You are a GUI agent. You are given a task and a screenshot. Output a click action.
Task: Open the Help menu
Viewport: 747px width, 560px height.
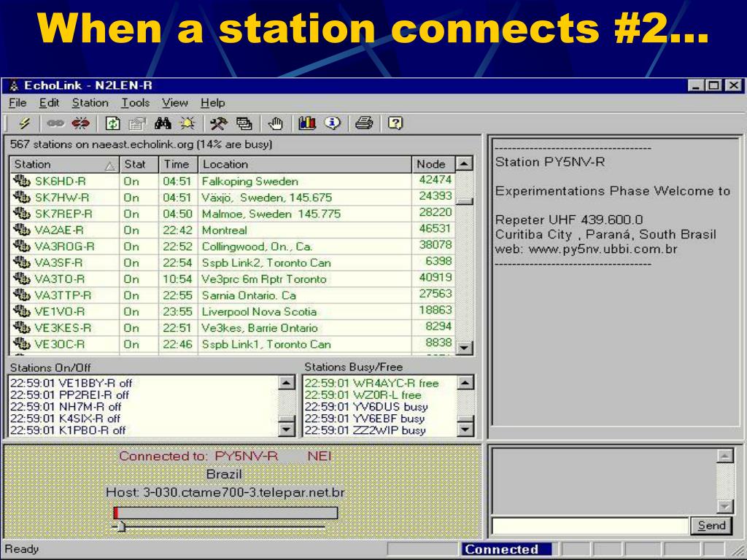[x=212, y=103]
